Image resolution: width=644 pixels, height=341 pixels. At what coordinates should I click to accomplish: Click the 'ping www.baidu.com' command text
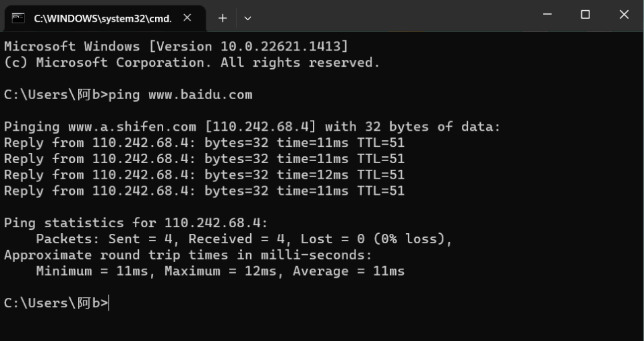tap(180, 95)
